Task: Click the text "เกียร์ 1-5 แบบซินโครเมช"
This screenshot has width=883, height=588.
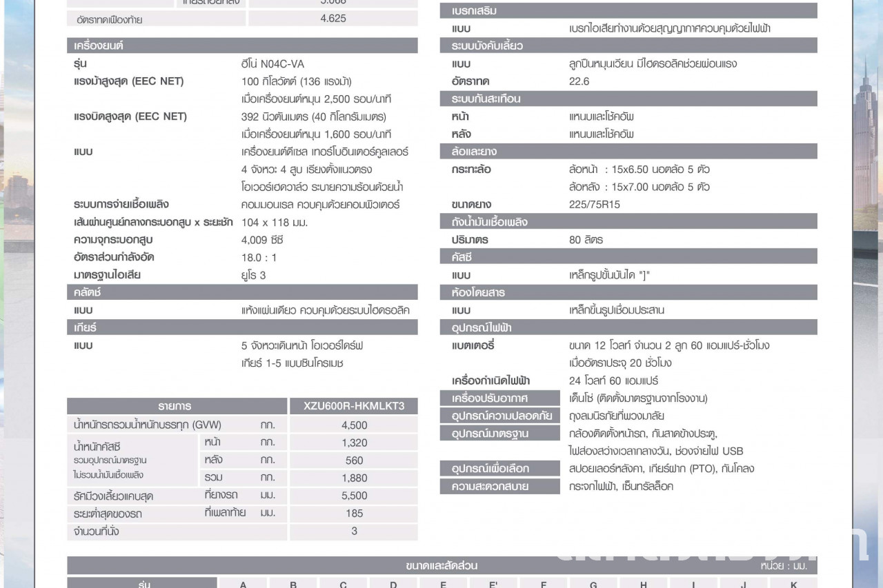Action: pyautogui.click(x=292, y=363)
